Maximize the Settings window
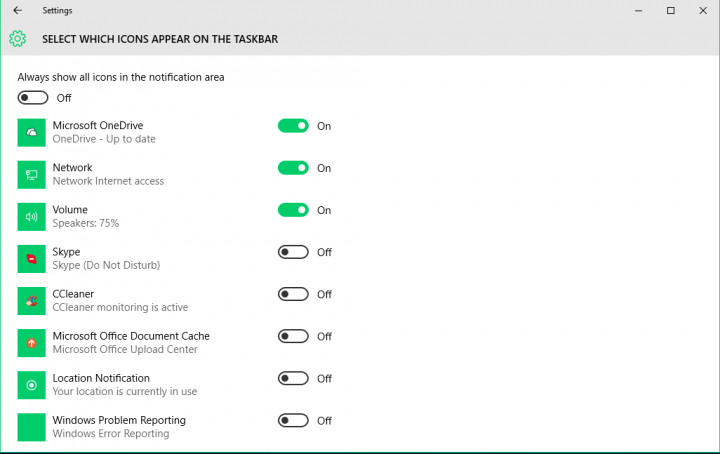The height and width of the screenshot is (454, 720). (671, 10)
